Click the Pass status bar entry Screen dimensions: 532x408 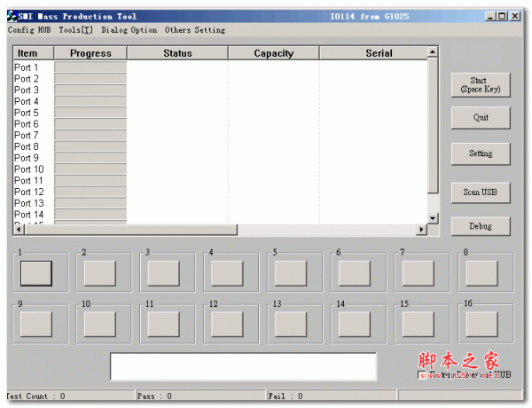(200, 396)
